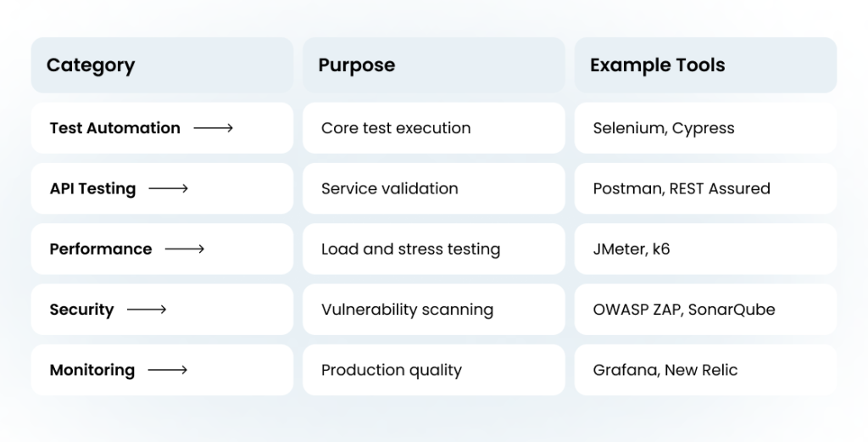Click the Monitoring category label
This screenshot has height=442, width=868.
point(92,370)
